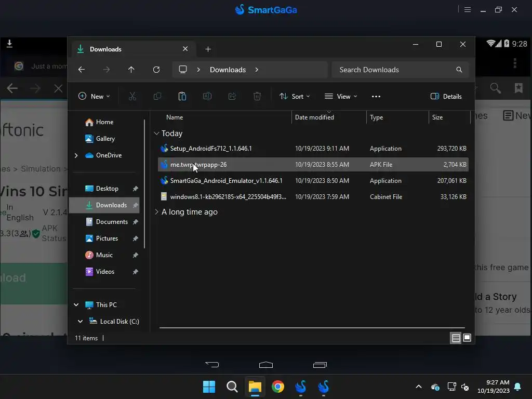Image resolution: width=532 pixels, height=399 pixels.
Task: Collapse This PC tree node
Action: (76, 304)
